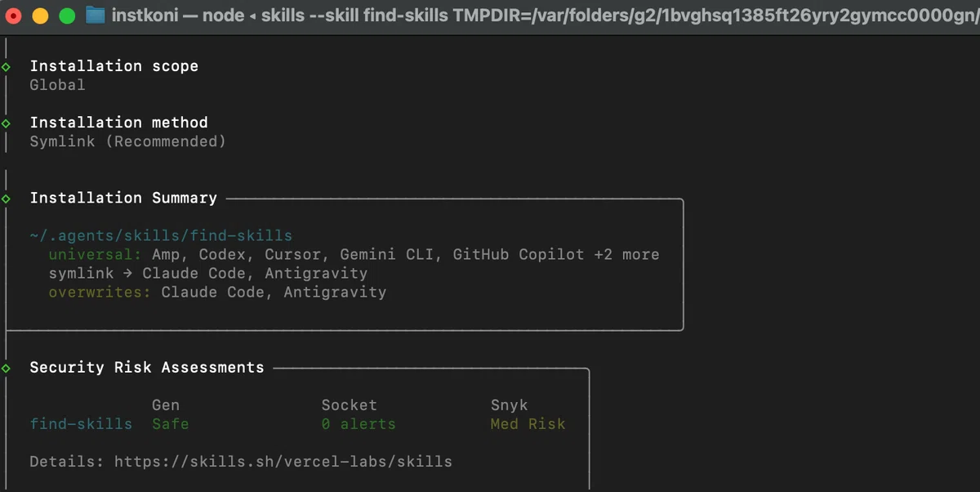The image size is (980, 492).
Task: Select the 'Security Risk Assessments' heading
Action: tap(147, 368)
